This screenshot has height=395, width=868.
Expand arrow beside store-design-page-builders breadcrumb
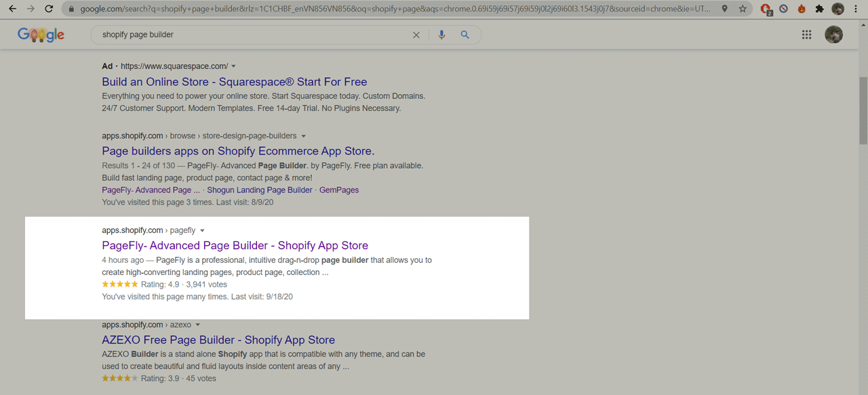[304, 136]
